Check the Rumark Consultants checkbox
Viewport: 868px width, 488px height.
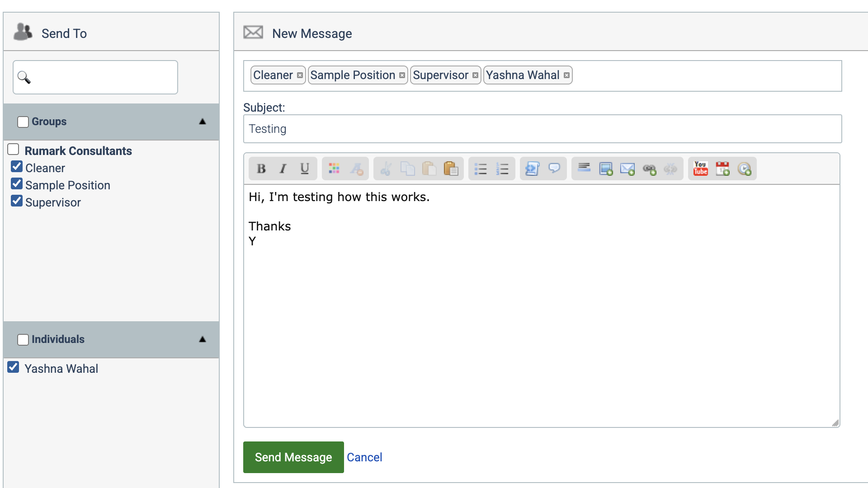tap(13, 149)
